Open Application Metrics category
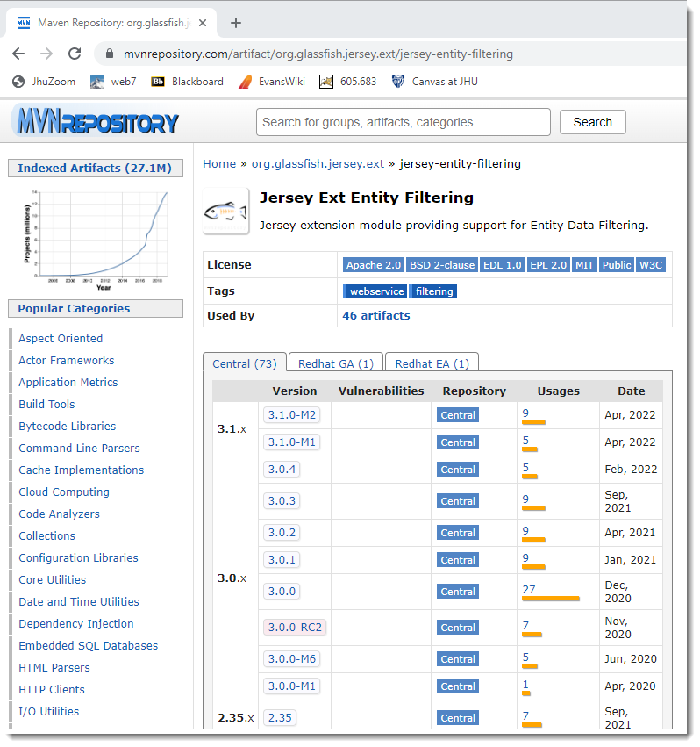The height and width of the screenshot is (747, 700). pos(68,382)
